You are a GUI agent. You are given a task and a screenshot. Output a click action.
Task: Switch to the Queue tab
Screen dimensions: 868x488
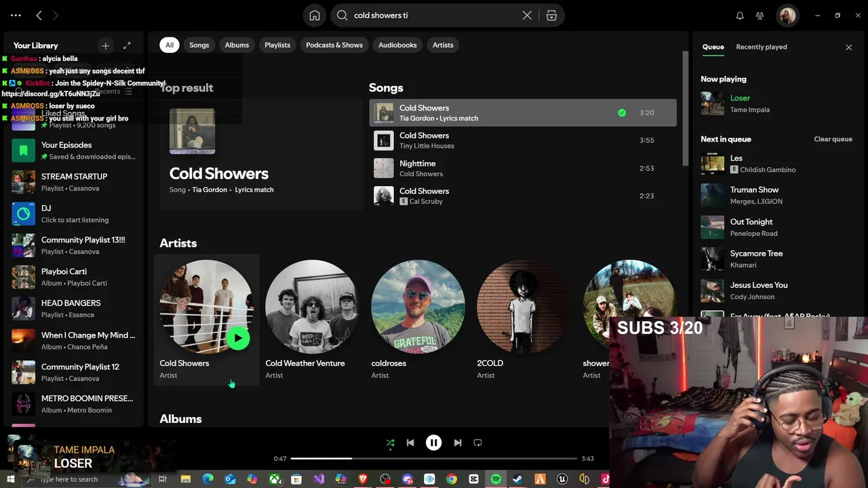pos(713,47)
